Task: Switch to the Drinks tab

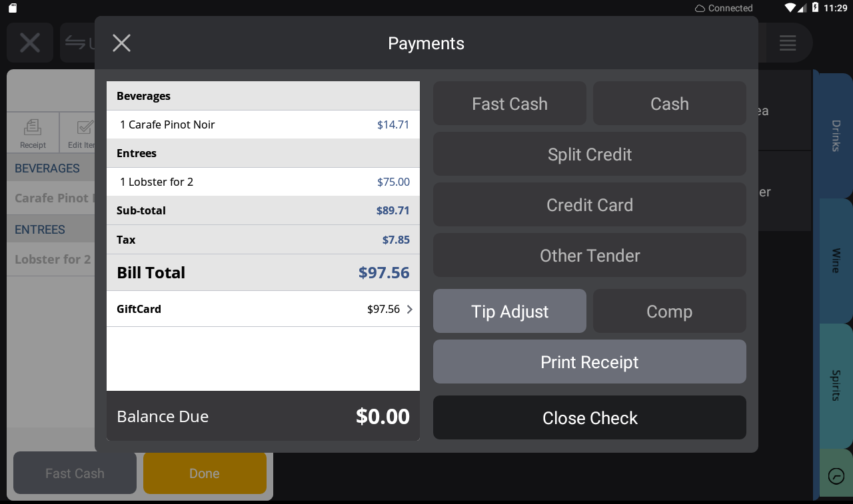Action: click(x=835, y=135)
